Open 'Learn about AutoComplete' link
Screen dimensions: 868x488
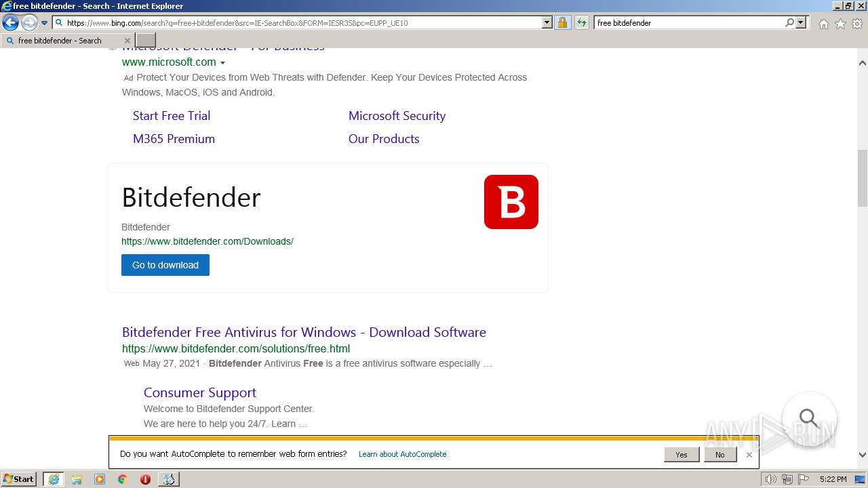click(x=402, y=454)
